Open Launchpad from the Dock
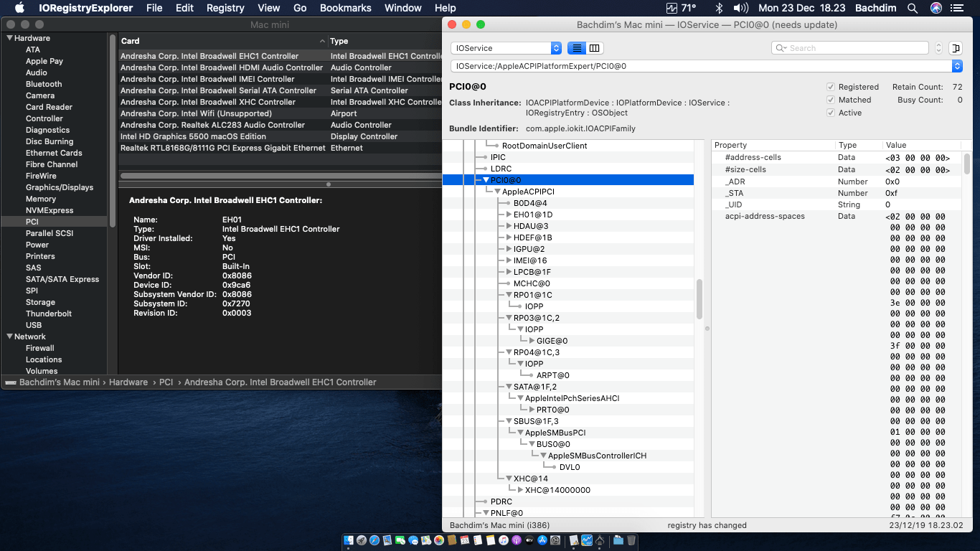980x551 pixels. [x=362, y=540]
